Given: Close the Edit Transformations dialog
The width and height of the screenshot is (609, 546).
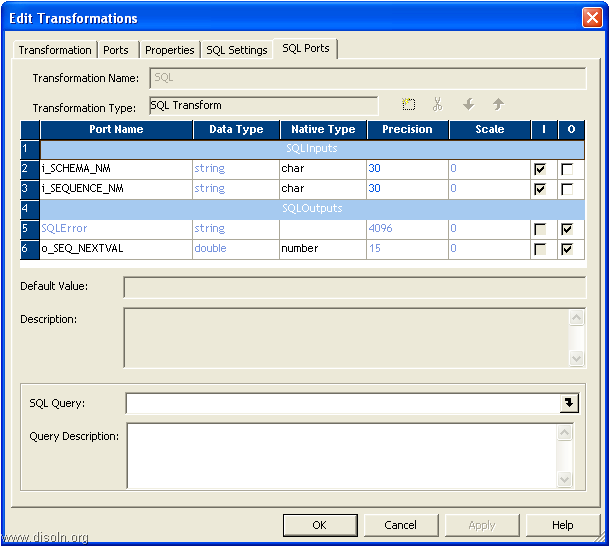Looking at the screenshot, I should pyautogui.click(x=591, y=18).
